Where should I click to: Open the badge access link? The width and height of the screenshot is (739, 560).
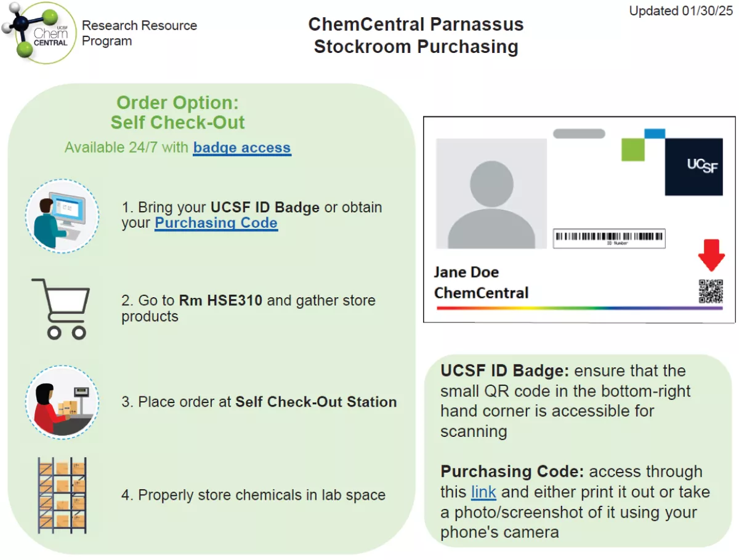click(x=241, y=148)
